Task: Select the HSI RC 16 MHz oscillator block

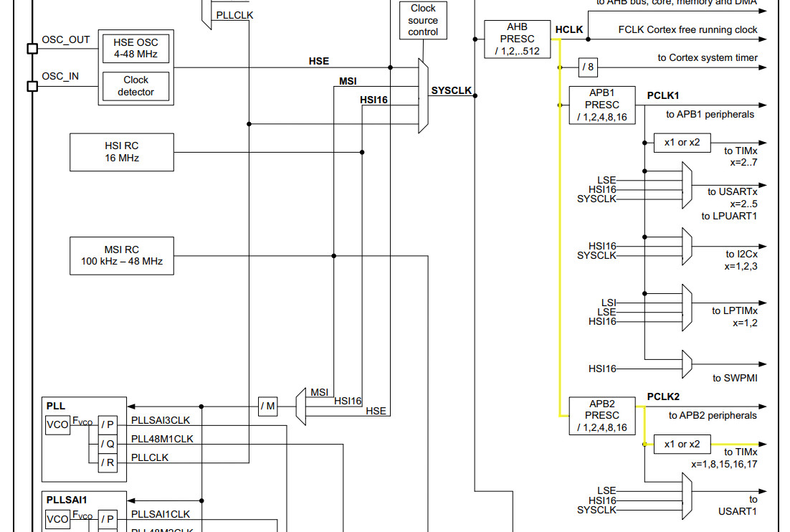Action: [x=121, y=151]
